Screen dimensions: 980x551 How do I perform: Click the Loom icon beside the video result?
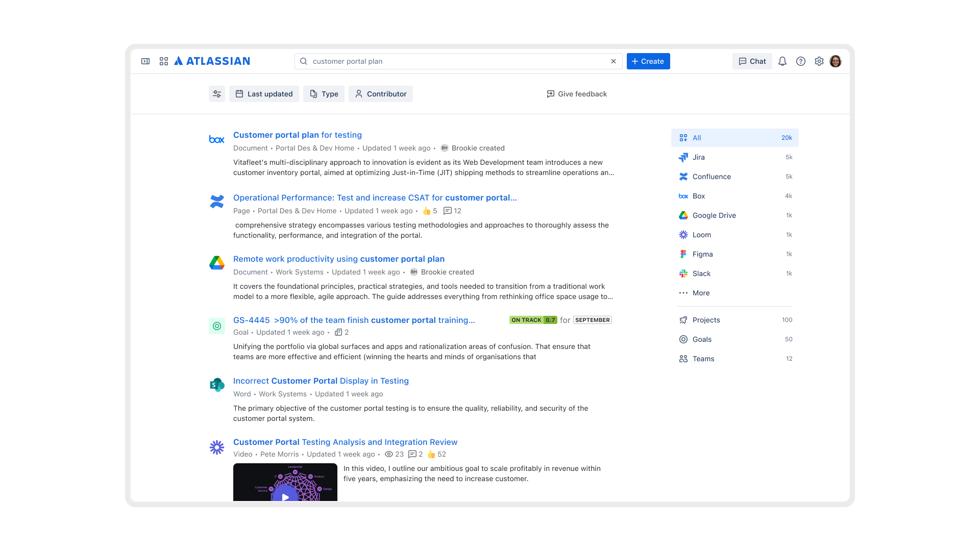click(x=217, y=447)
